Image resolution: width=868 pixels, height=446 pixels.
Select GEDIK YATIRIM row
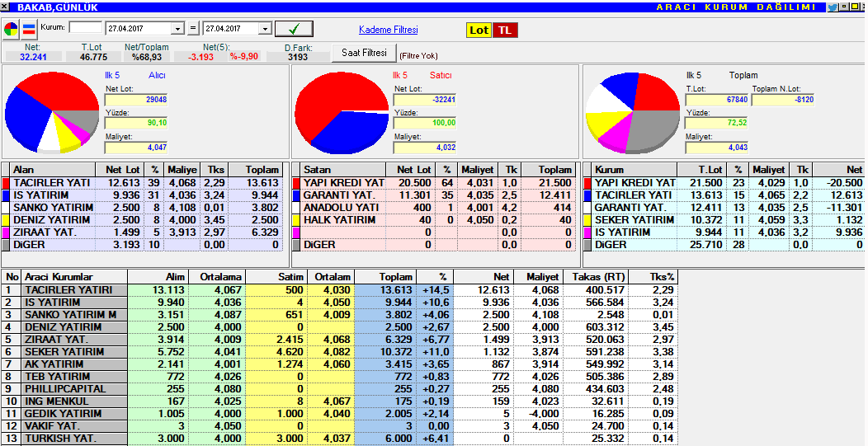click(x=339, y=413)
